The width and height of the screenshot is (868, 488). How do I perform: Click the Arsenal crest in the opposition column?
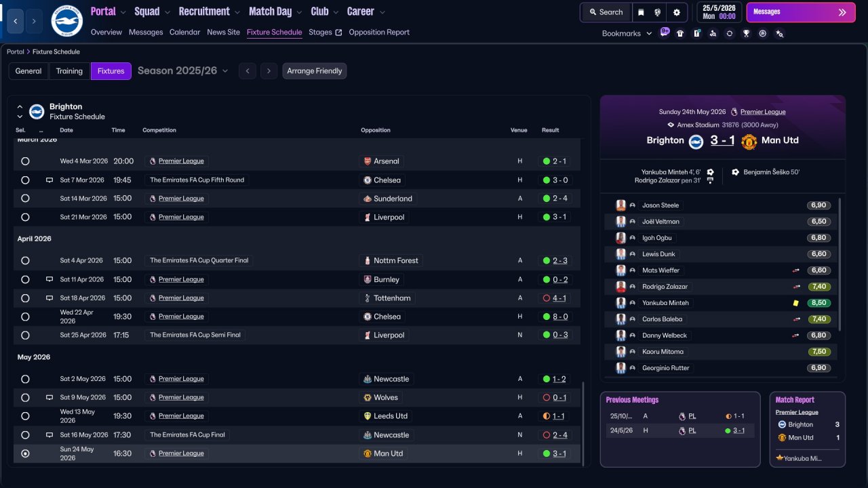click(x=368, y=161)
